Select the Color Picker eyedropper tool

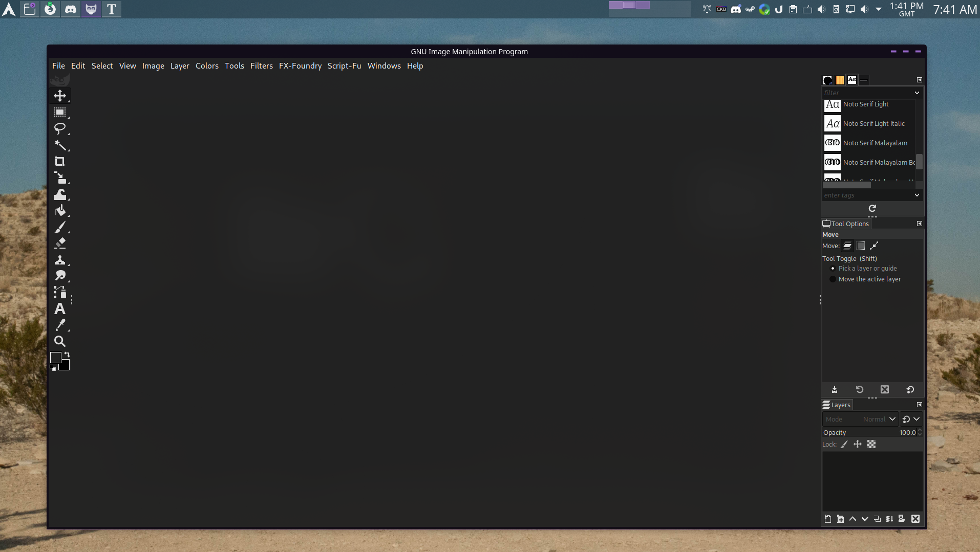[x=60, y=325]
